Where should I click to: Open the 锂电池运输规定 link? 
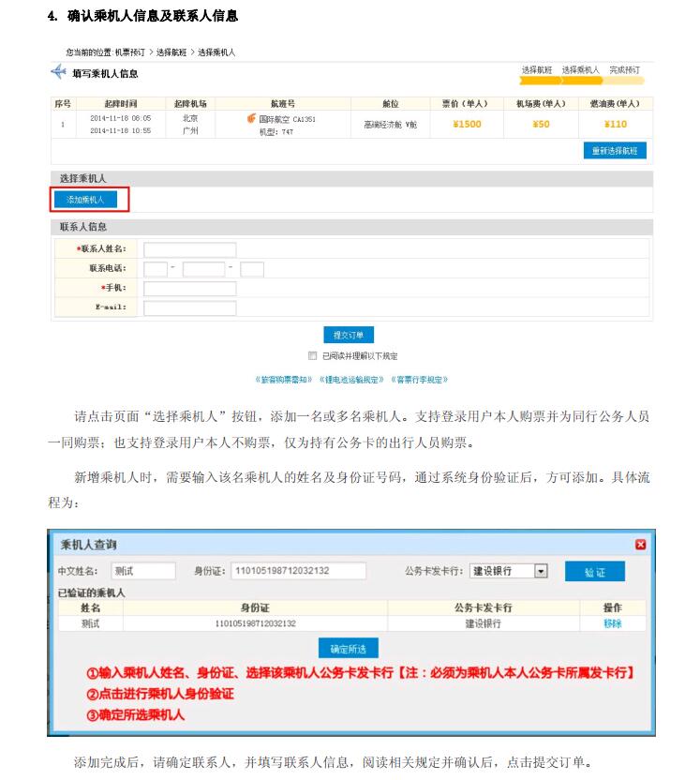350,380
